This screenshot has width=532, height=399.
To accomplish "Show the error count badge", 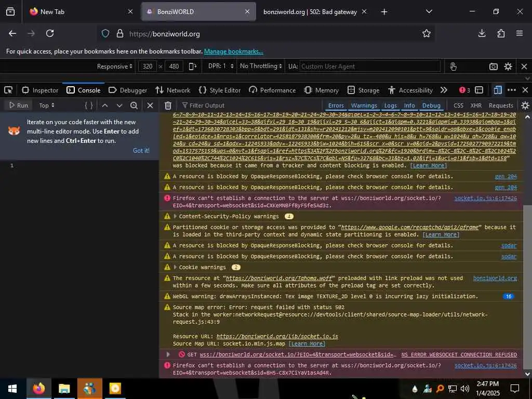I will [x=464, y=90].
